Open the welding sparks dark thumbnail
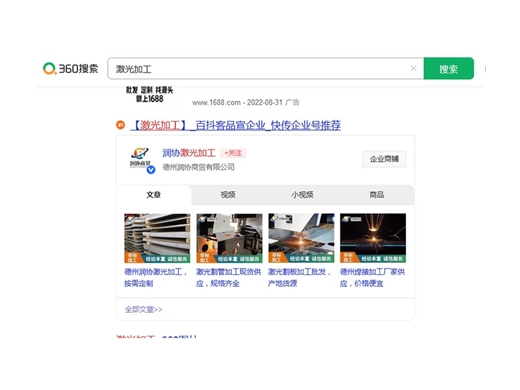The height and width of the screenshot is (390, 520). 373,238
